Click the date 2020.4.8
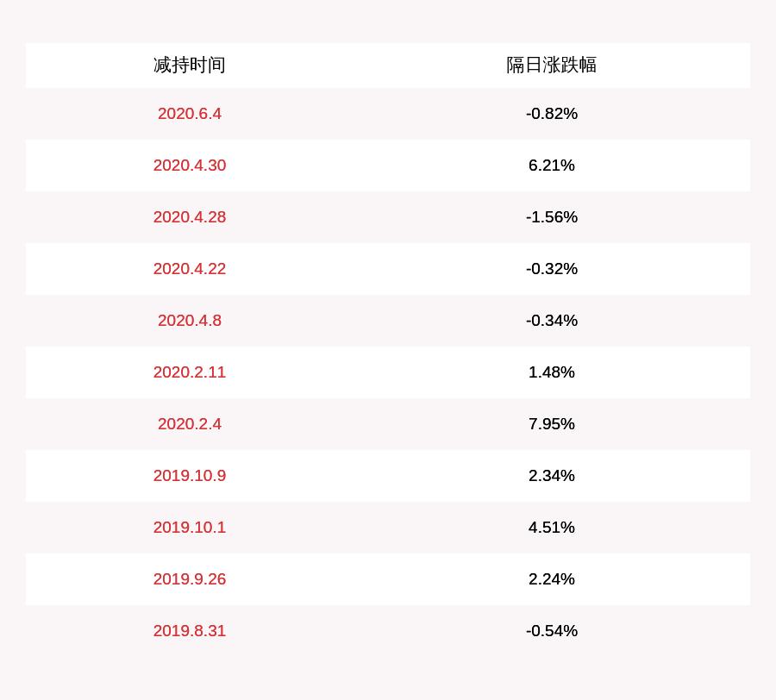The height and width of the screenshot is (700, 776). tap(190, 321)
